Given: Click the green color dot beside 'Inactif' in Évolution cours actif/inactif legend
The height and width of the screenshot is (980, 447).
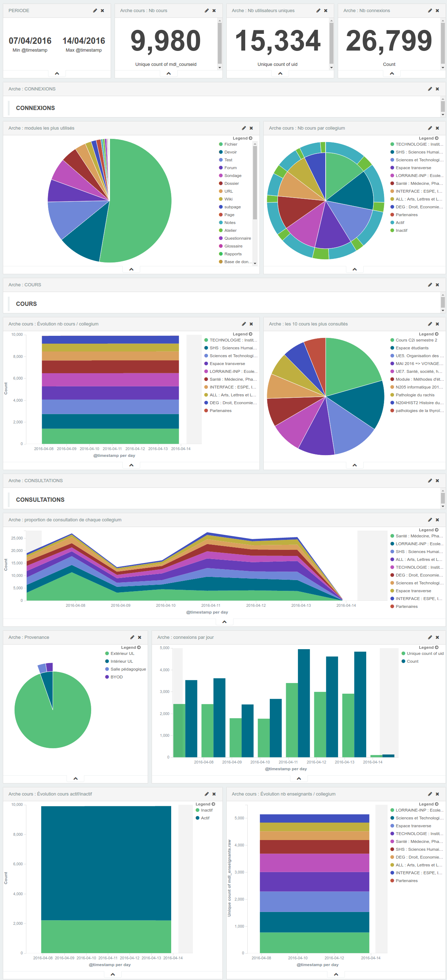Looking at the screenshot, I should [x=198, y=810].
